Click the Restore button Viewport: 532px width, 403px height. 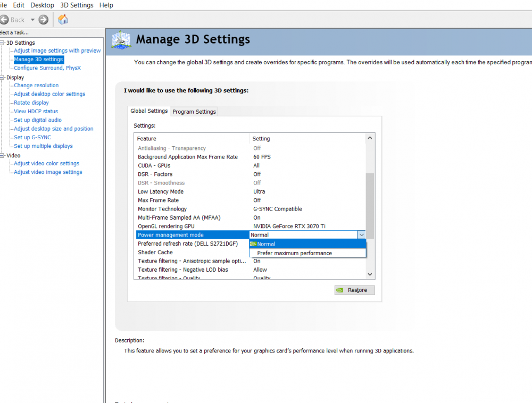point(355,290)
